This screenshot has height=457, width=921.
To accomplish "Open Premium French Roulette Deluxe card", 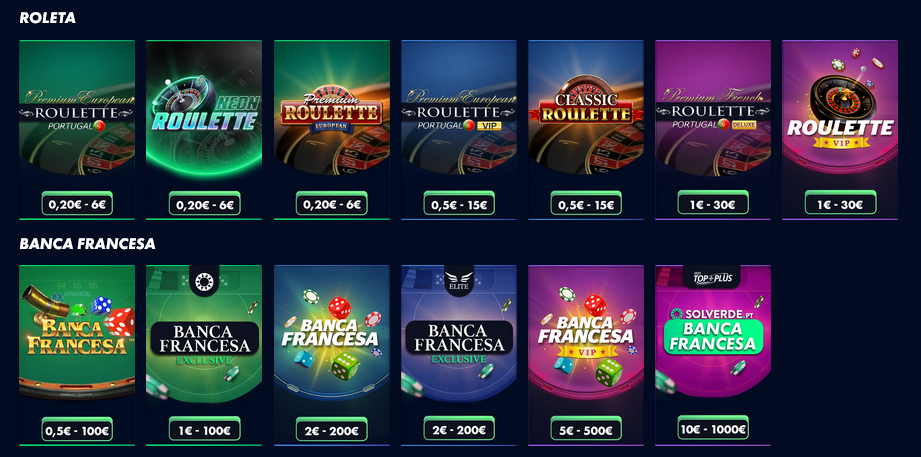I will [713, 130].
